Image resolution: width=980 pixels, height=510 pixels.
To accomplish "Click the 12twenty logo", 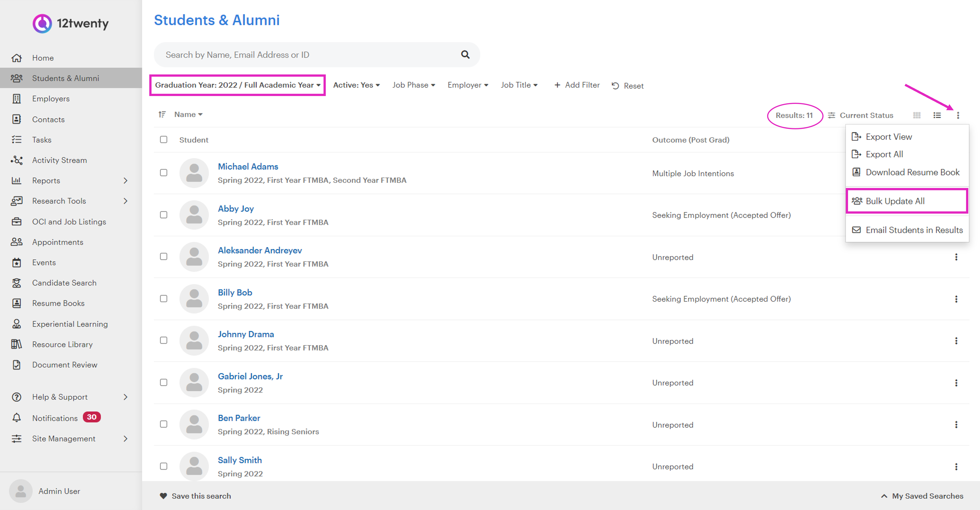I will pos(70,24).
